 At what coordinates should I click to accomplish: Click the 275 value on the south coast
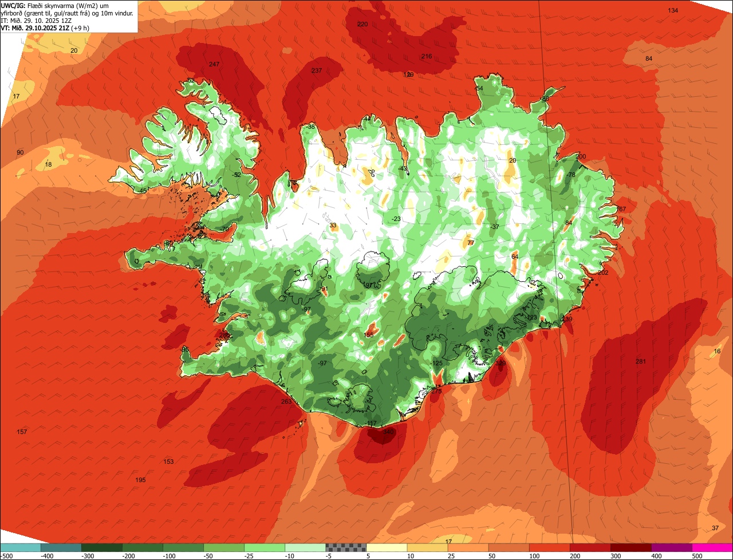436,391
